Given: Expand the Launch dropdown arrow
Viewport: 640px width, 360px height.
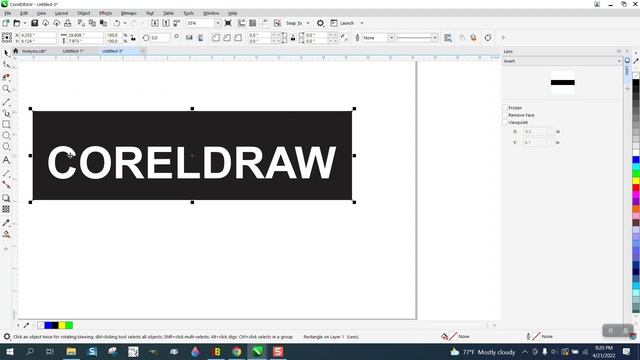Looking at the screenshot, I should [x=362, y=23].
